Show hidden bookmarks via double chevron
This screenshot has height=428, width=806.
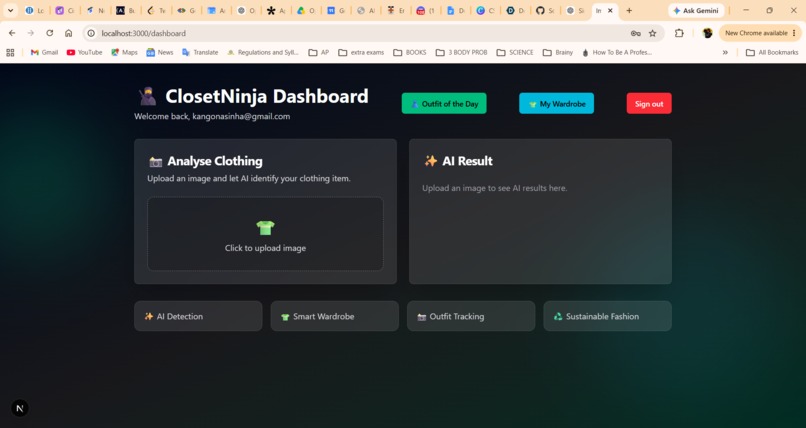725,52
